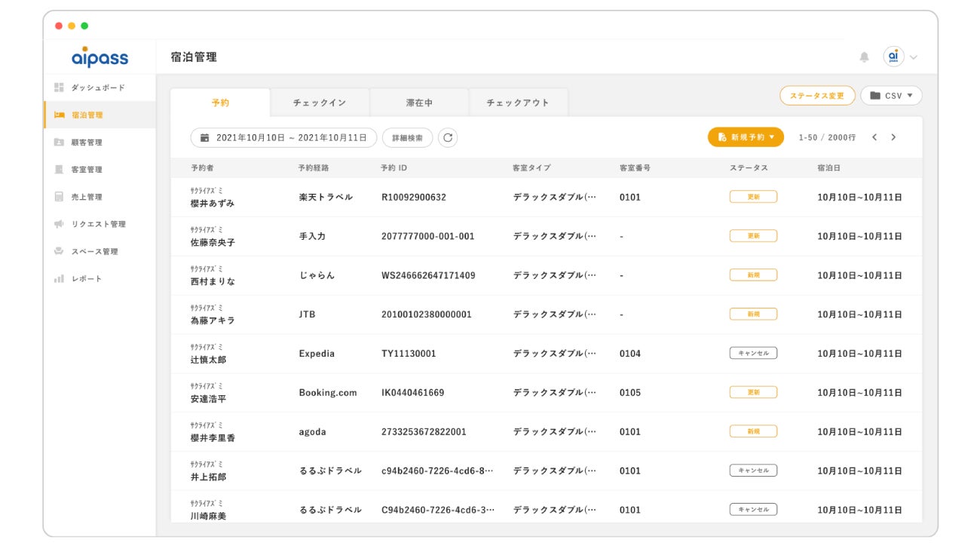The width and height of the screenshot is (980, 546).
Task: Open notifications with the bell icon
Action: (x=864, y=57)
